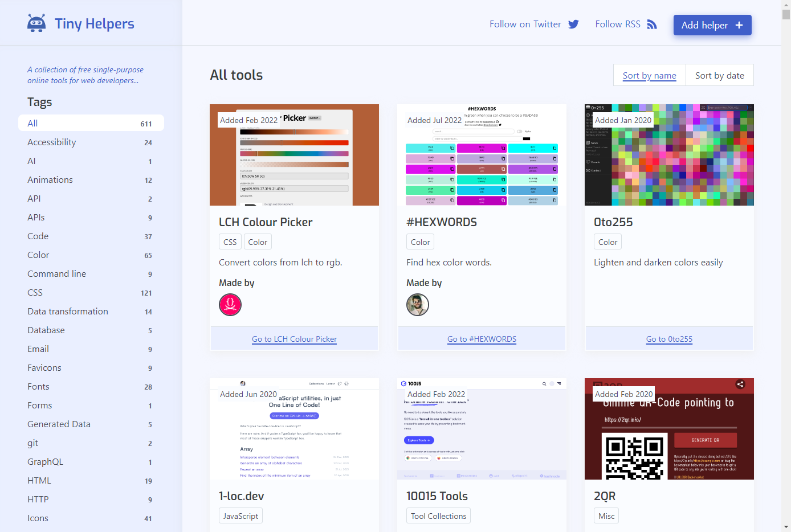Viewport: 791px width, 532px height.
Task: Click the "Find hex color words." description
Action: tap(449, 263)
